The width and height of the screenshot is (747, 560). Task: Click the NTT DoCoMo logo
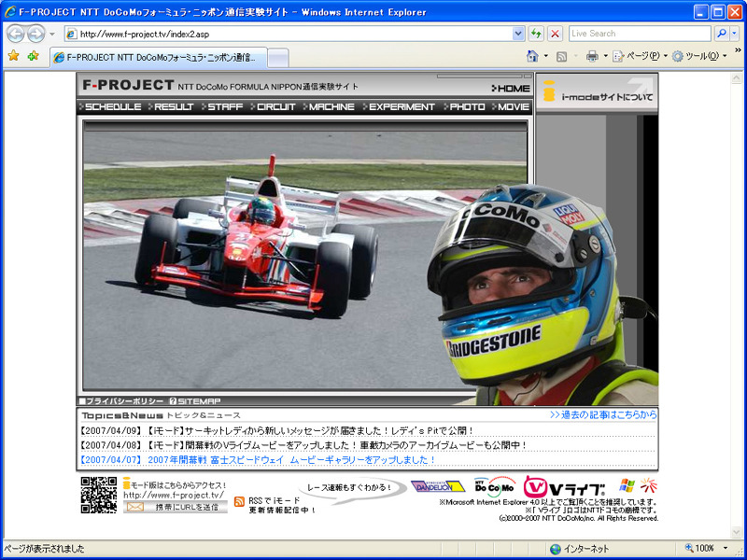495,485
